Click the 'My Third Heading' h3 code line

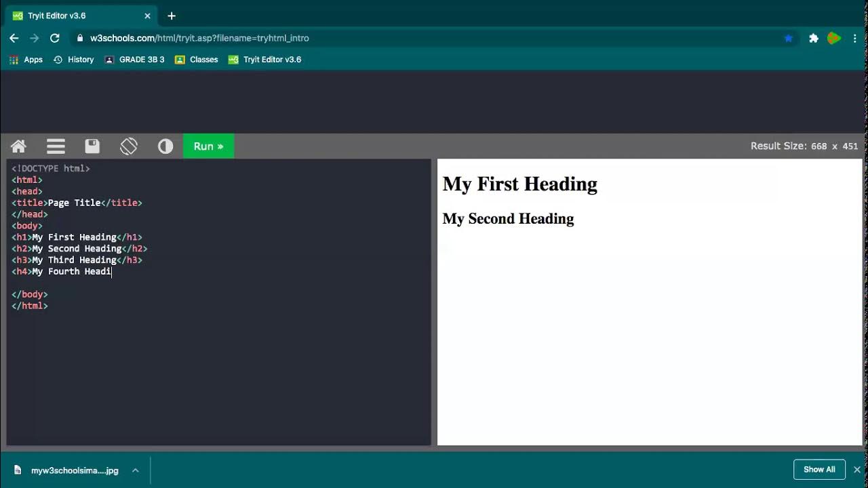click(77, 260)
